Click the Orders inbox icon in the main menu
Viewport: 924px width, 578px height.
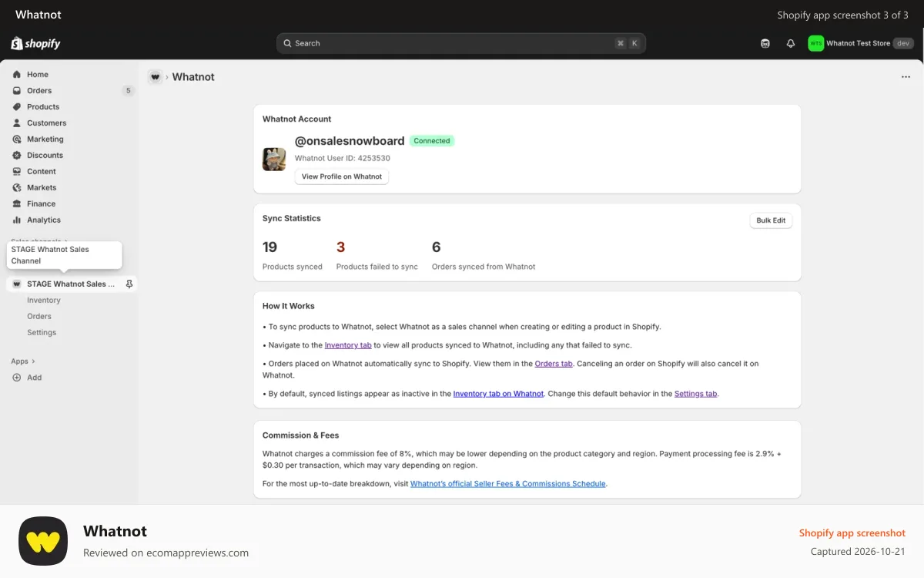(x=17, y=91)
